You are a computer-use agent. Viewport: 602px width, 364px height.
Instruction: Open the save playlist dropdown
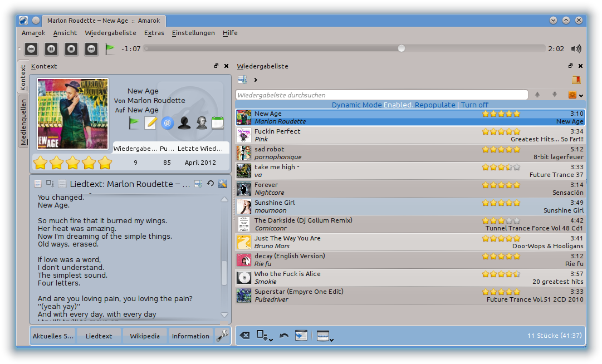pos(265,336)
